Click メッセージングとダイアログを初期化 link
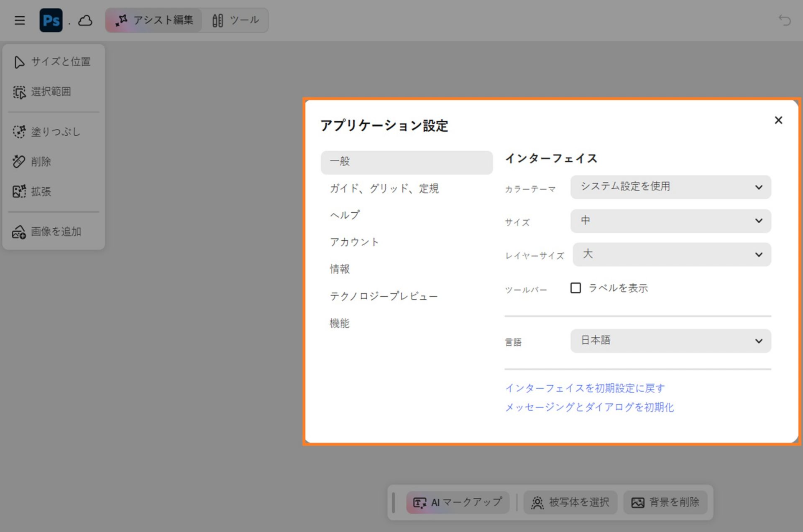The image size is (803, 532). tap(589, 407)
